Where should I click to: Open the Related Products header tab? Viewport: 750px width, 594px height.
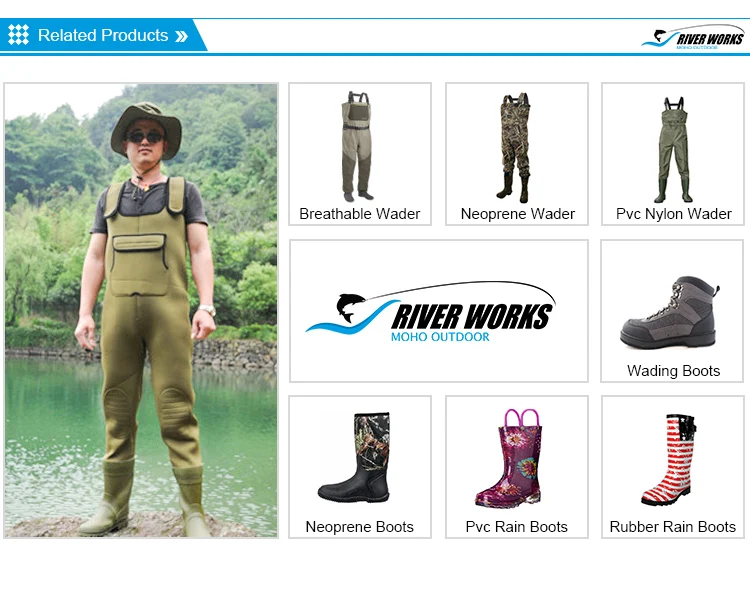coord(103,35)
